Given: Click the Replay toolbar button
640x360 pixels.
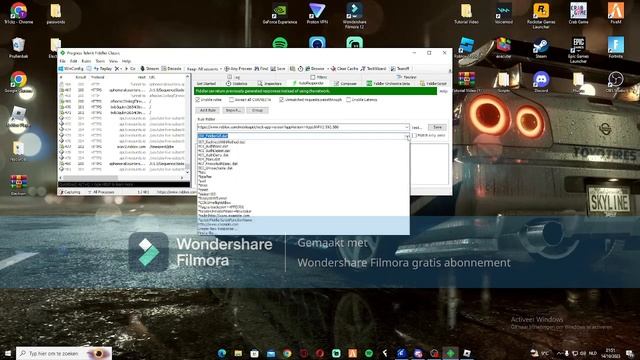Looking at the screenshot, I should click(102, 69).
